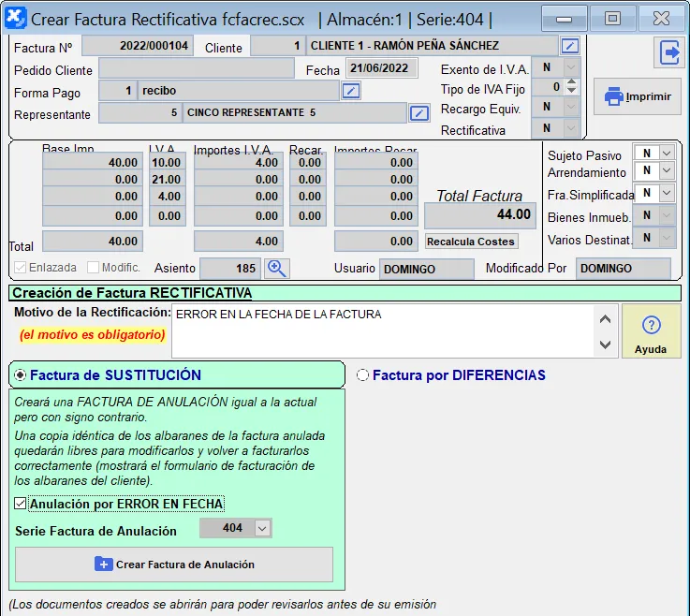Select Factura por DIFERENCIAS radio option
This screenshot has height=616, width=690.
(362, 374)
